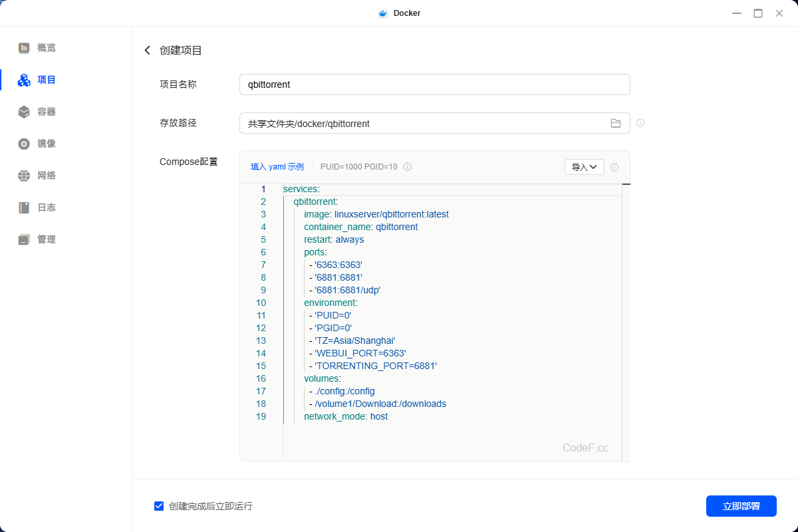Open the 导入 dropdown
The height and width of the screenshot is (532, 798).
[x=585, y=167]
